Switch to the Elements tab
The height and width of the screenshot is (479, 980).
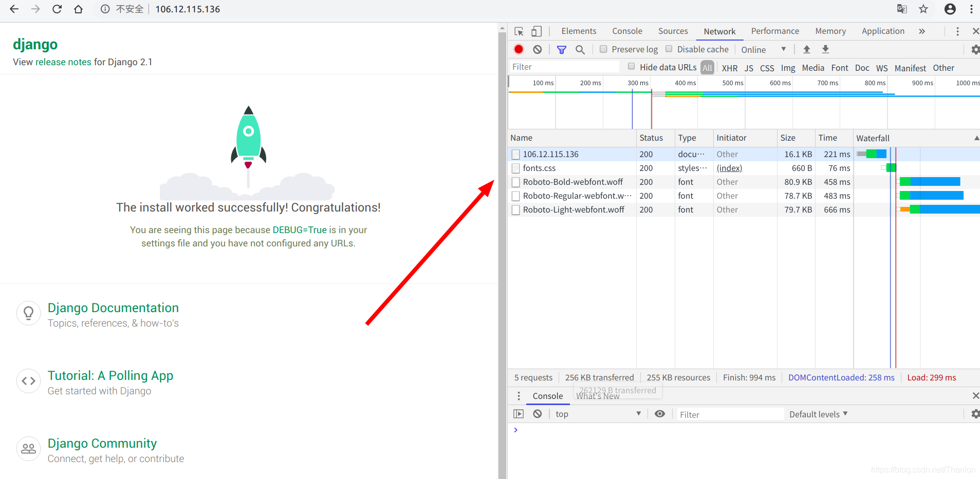(x=579, y=31)
